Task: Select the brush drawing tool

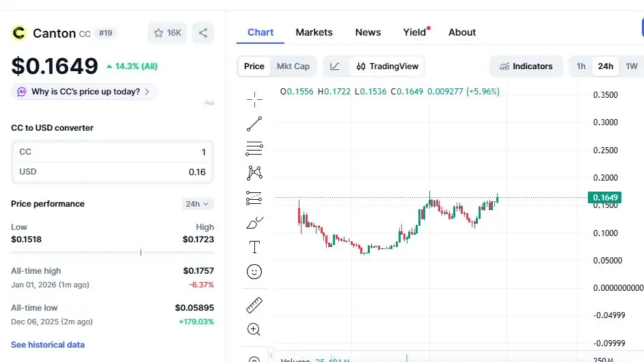Action: 254,223
